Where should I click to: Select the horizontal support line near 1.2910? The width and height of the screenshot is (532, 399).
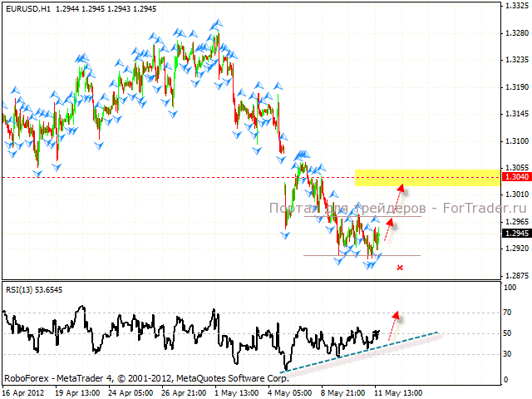362,255
